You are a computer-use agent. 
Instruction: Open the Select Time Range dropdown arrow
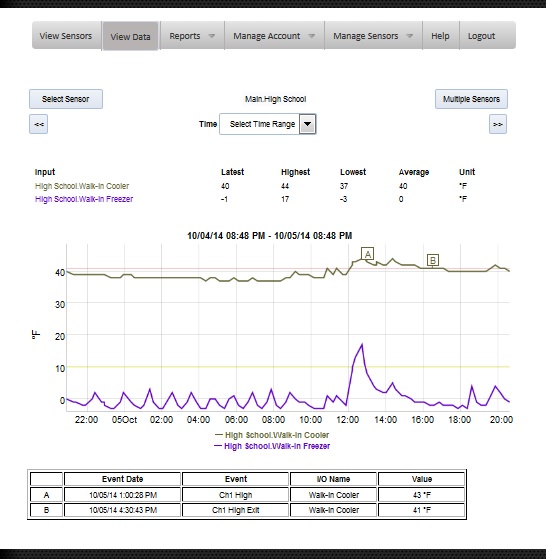307,124
